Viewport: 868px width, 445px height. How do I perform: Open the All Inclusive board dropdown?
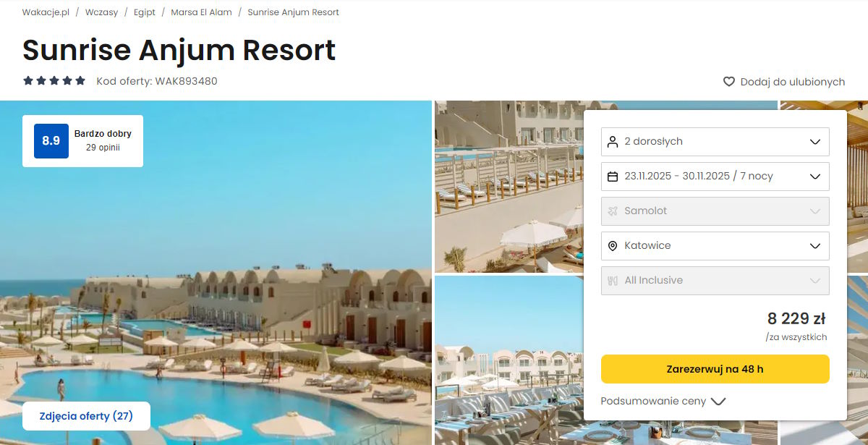[x=715, y=281]
